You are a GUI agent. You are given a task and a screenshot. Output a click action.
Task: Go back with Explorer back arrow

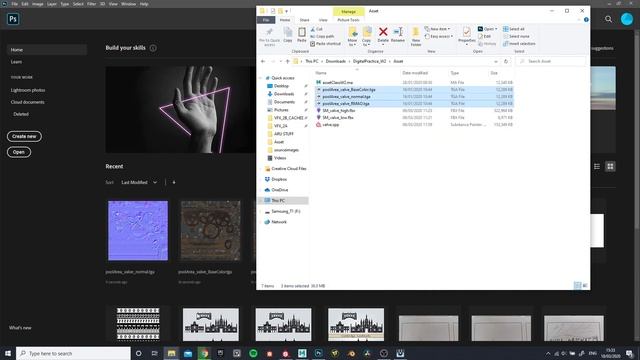pyautogui.click(x=263, y=61)
